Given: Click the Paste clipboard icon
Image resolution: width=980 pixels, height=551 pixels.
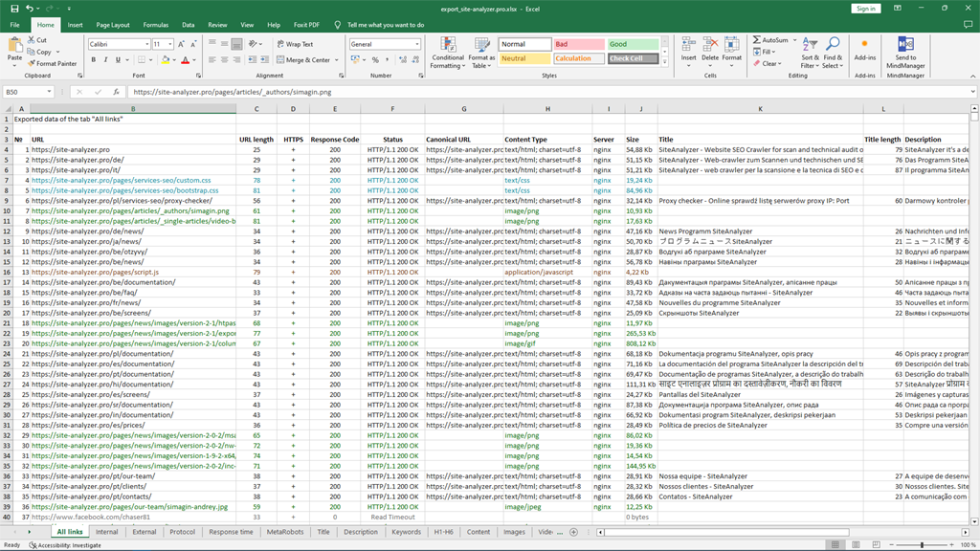Looking at the screenshot, I should (14, 46).
